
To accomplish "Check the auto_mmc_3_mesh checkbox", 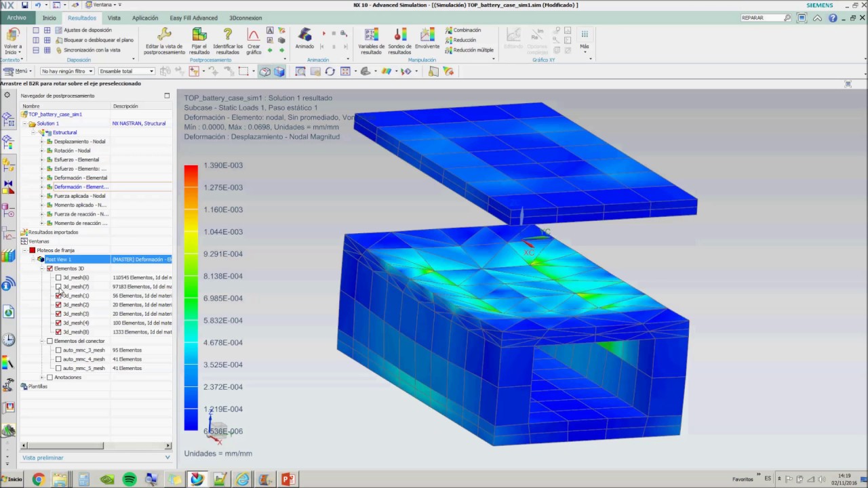I will [58, 350].
